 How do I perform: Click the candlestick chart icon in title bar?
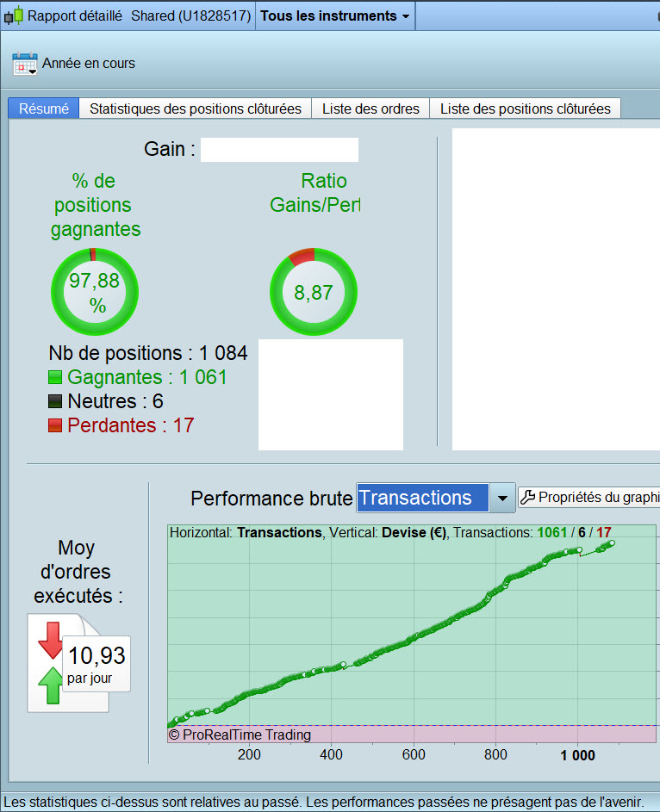pos(14,16)
